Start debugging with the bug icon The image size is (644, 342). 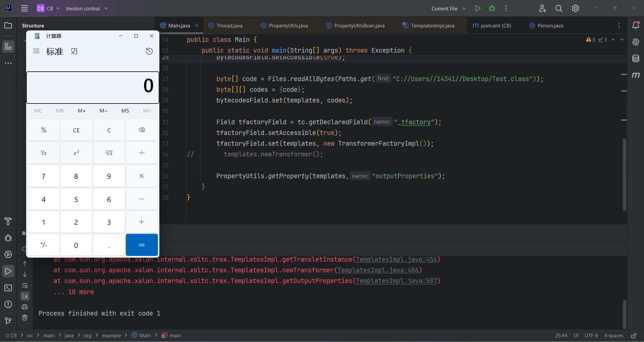click(x=492, y=8)
